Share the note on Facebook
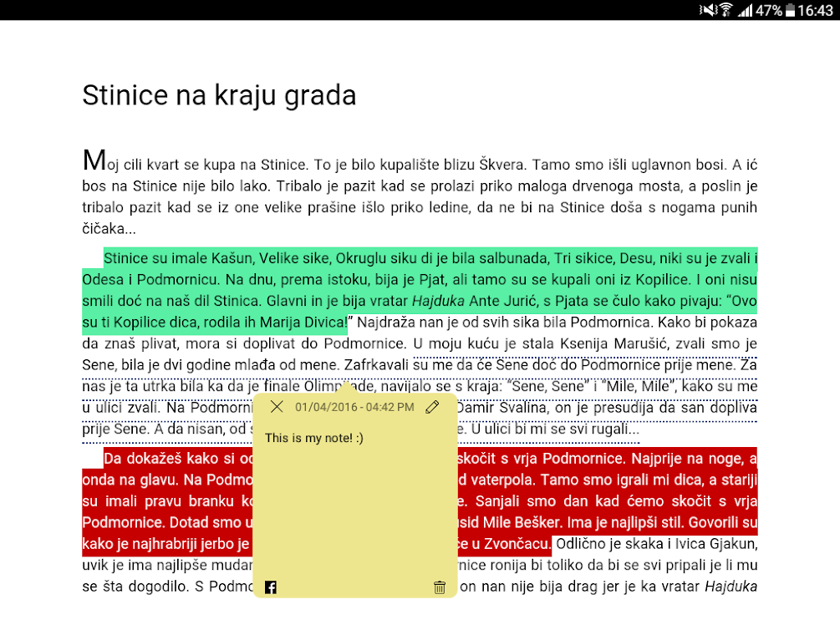Screen dimensions: 840x630 (x=271, y=587)
